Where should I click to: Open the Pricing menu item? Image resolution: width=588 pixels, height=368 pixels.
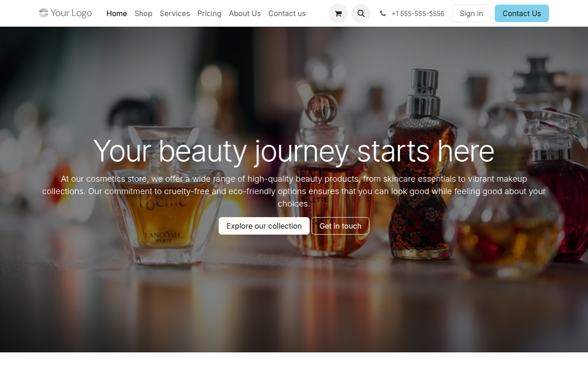pyautogui.click(x=209, y=13)
